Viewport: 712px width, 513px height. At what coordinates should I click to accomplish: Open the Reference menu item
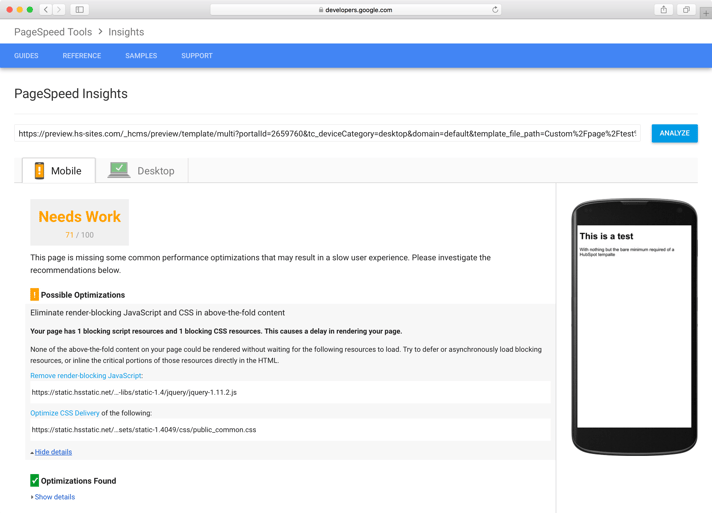point(82,56)
